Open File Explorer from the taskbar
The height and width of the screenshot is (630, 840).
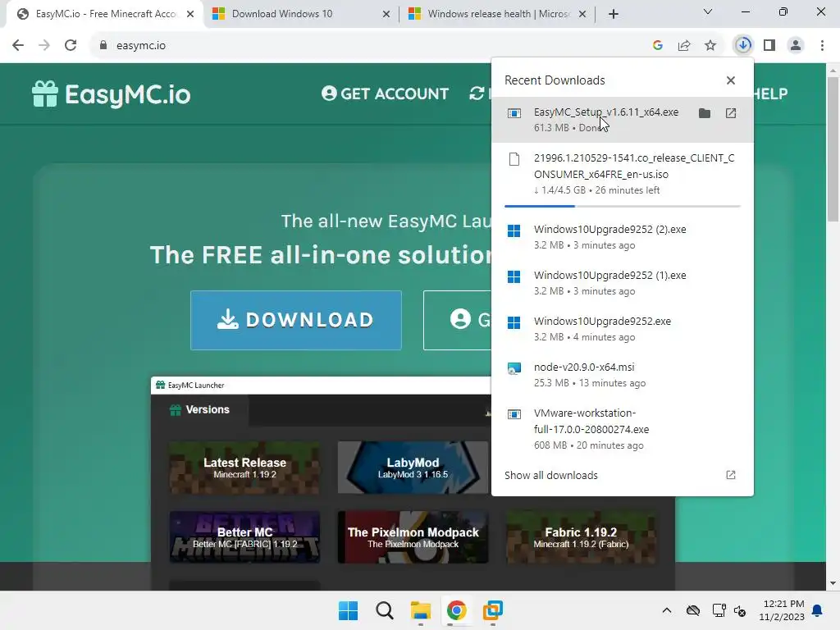[421, 610]
